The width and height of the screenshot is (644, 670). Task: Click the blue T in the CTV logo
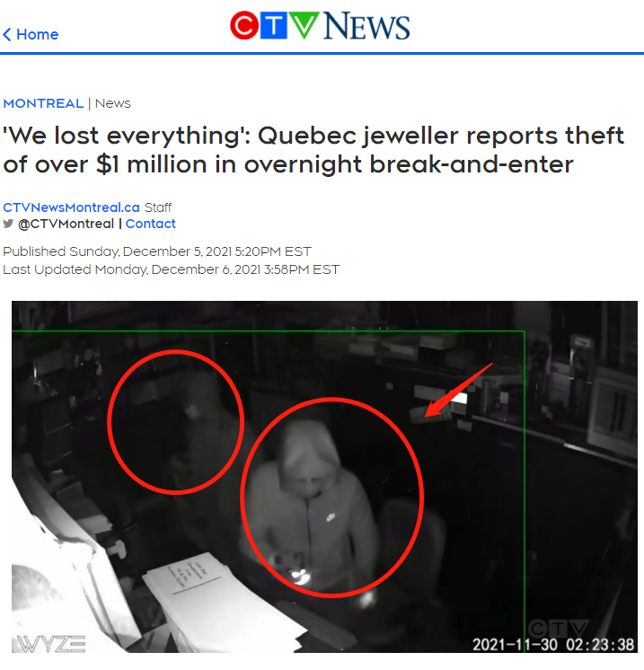click(x=273, y=26)
